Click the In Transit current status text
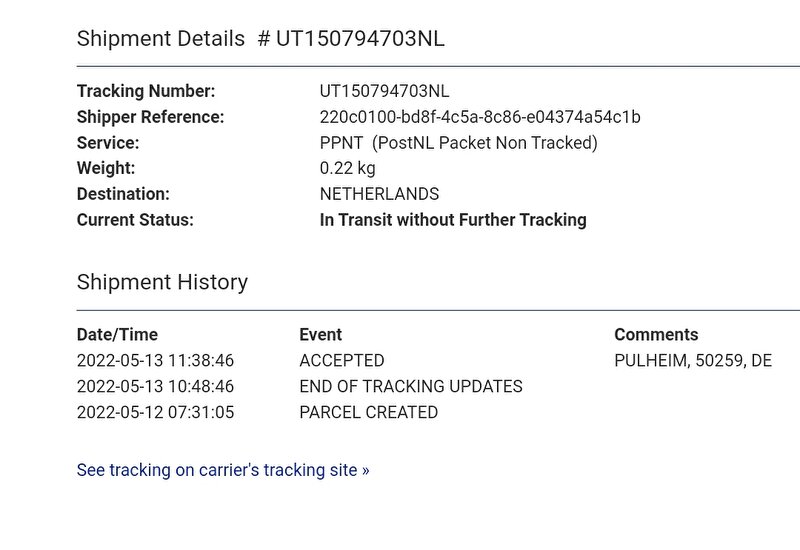This screenshot has width=800, height=550. click(x=453, y=220)
